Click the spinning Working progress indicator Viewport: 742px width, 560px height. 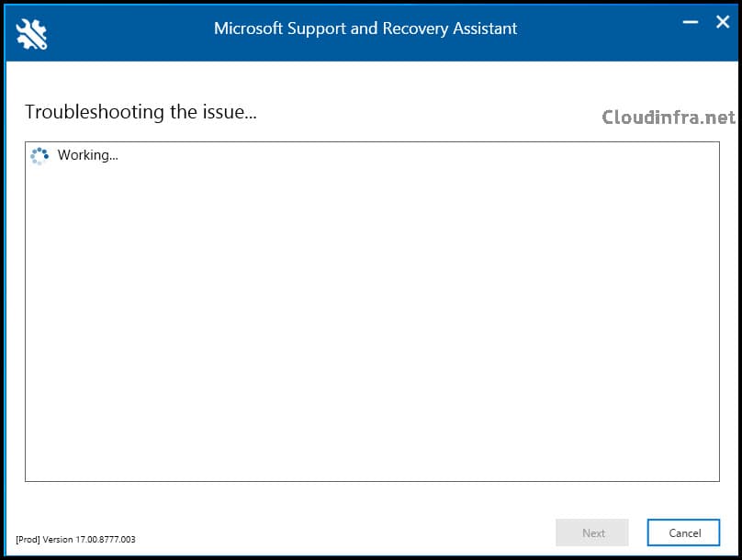tap(39, 156)
